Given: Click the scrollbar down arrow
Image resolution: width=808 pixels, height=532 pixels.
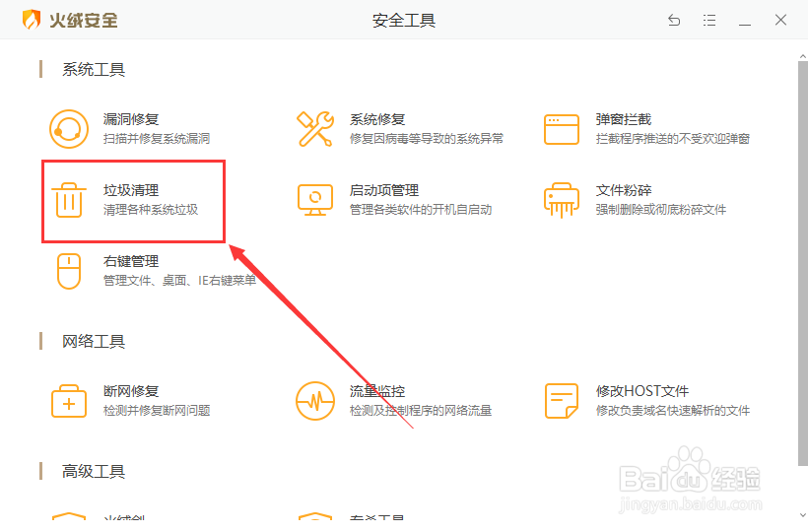Looking at the screenshot, I should [x=802, y=514].
